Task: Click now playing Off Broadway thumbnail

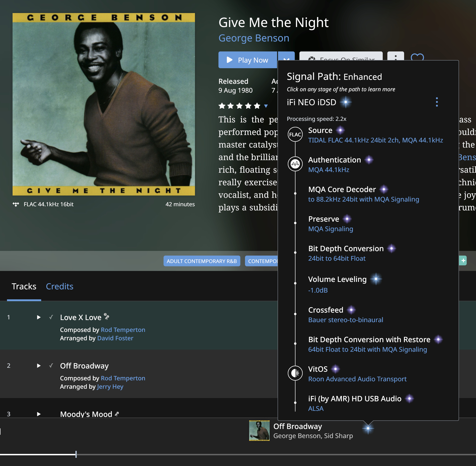Action: pyautogui.click(x=259, y=431)
